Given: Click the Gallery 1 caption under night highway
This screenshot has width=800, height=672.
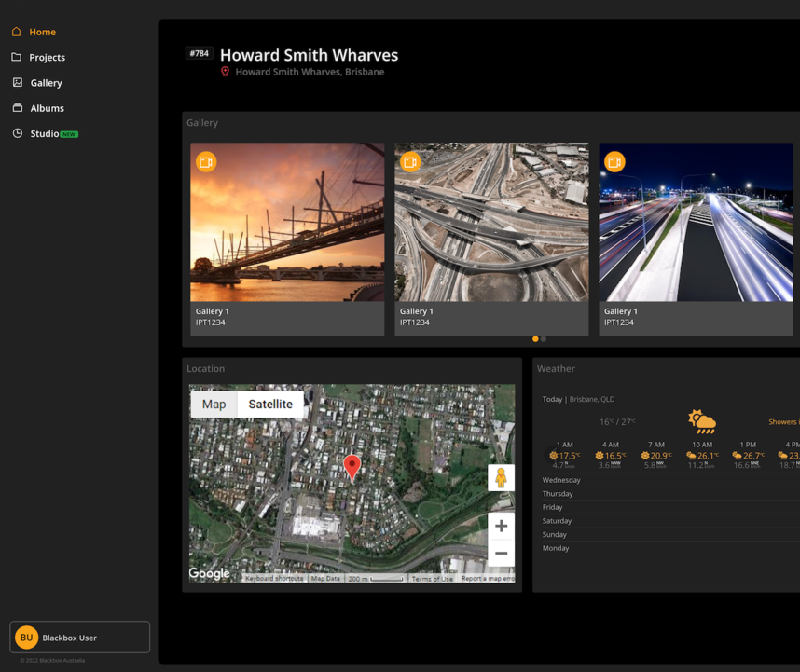Looking at the screenshot, I should tap(621, 311).
